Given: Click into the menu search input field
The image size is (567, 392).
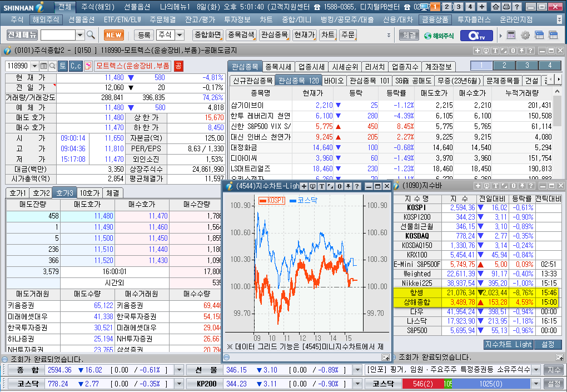Looking at the screenshot, I should point(58,35).
